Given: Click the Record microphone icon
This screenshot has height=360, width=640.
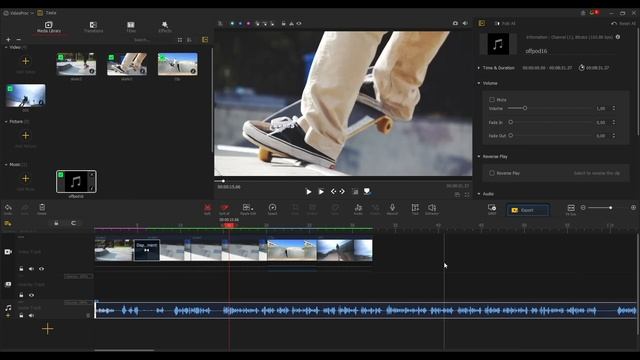Looking at the screenshot, I should point(392,209).
